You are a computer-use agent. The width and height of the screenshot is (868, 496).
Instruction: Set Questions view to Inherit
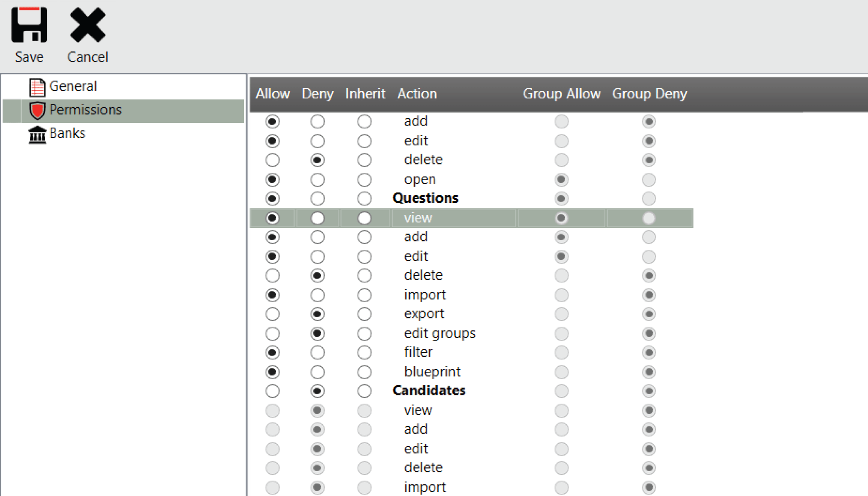pyautogui.click(x=364, y=218)
